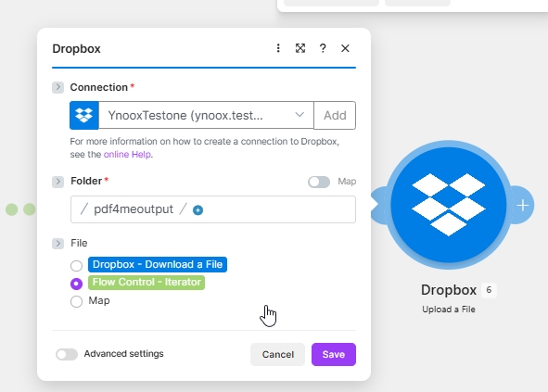Click the Upload a File module label

pyautogui.click(x=449, y=310)
